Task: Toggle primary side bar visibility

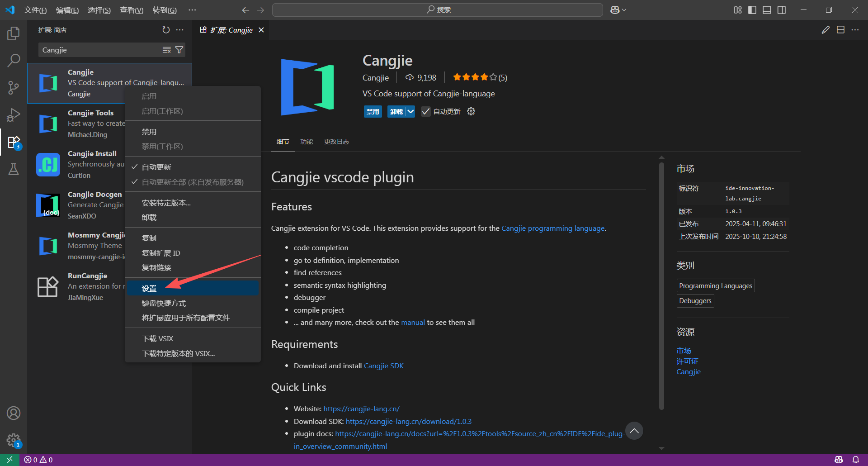Action: [752, 10]
